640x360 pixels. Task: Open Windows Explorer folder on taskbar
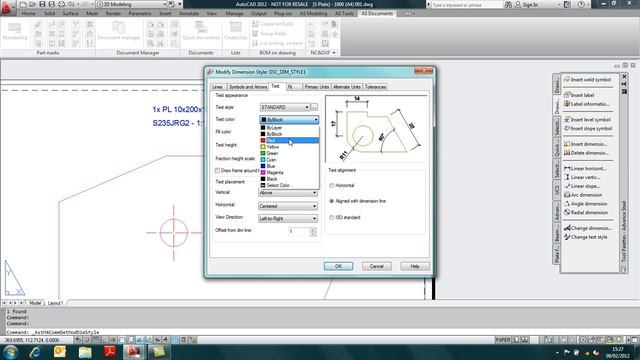[x=85, y=352]
